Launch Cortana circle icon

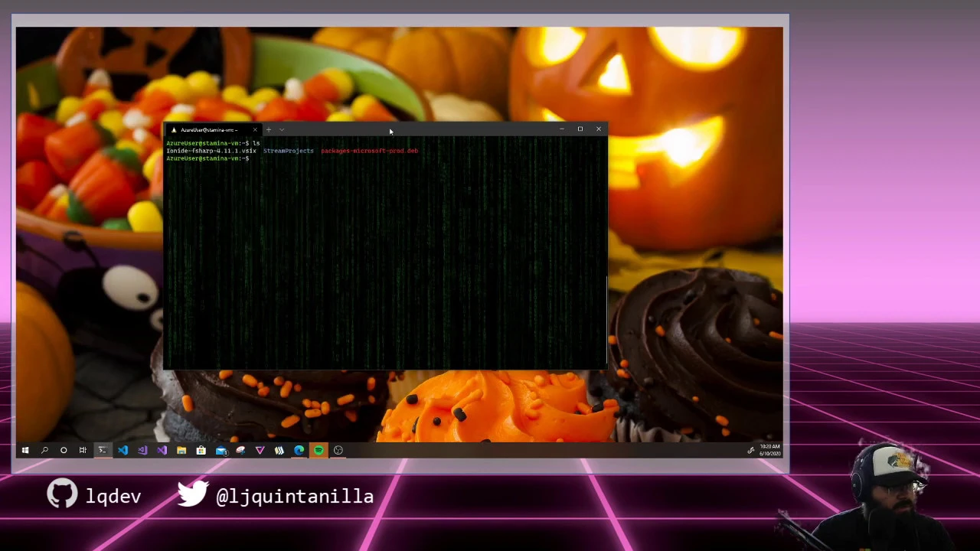64,450
